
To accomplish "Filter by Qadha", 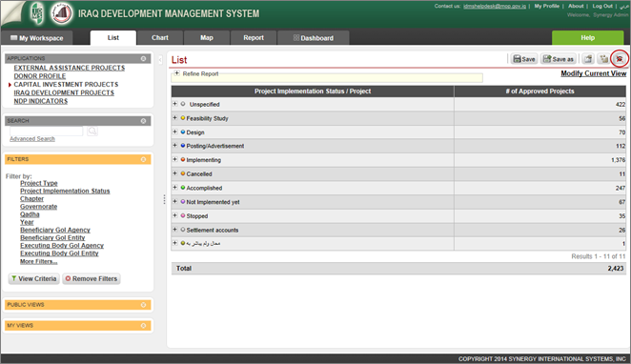I will point(30,214).
